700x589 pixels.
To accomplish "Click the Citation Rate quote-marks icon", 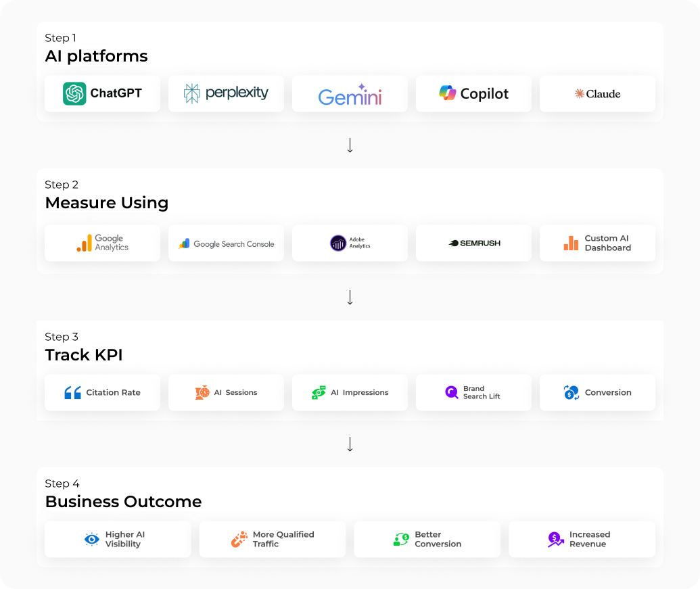I will click(x=73, y=393).
